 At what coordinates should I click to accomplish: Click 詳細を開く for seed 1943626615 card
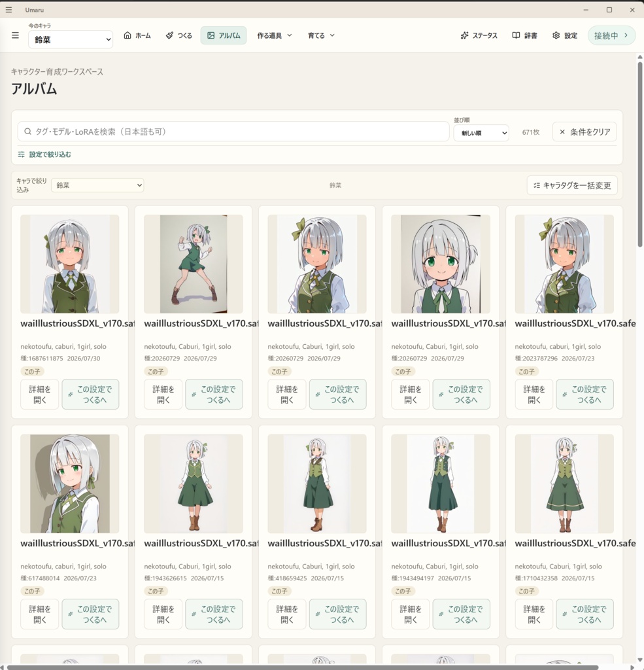pyautogui.click(x=163, y=614)
